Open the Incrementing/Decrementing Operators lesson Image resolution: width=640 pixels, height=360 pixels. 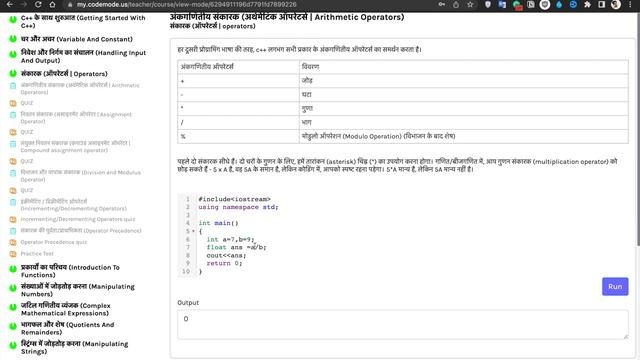[x=73, y=205]
